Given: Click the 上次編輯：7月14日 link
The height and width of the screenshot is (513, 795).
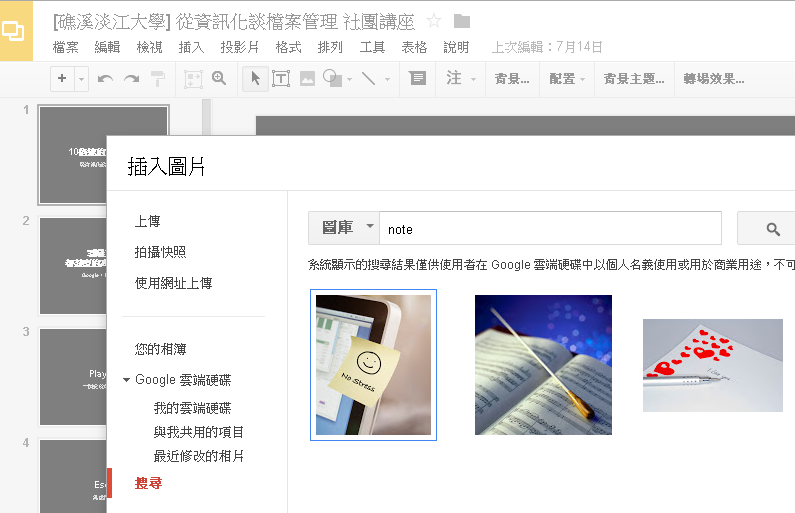Looking at the screenshot, I should pos(547,47).
